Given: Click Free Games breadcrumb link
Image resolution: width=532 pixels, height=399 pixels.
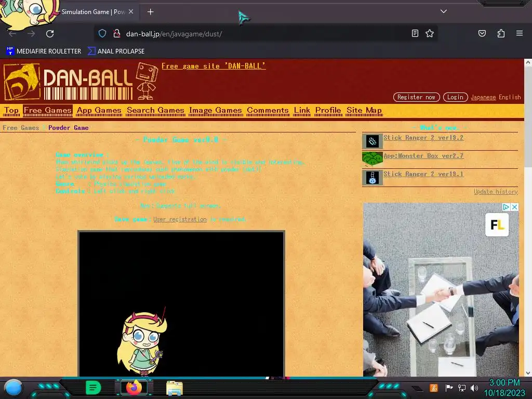Looking at the screenshot, I should click(21, 128).
